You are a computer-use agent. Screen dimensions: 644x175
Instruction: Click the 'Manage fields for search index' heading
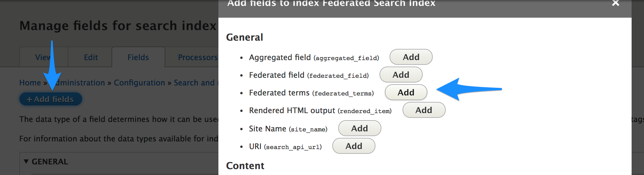point(118,26)
